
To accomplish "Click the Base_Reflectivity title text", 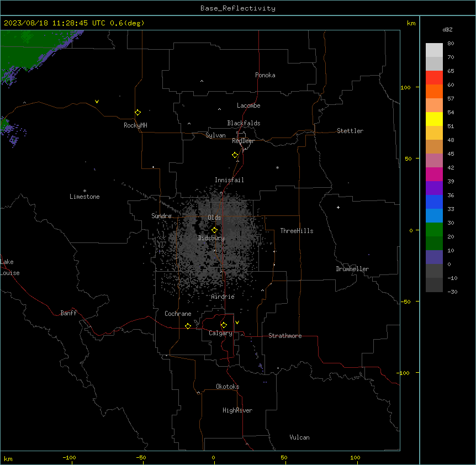I will [238, 8].
